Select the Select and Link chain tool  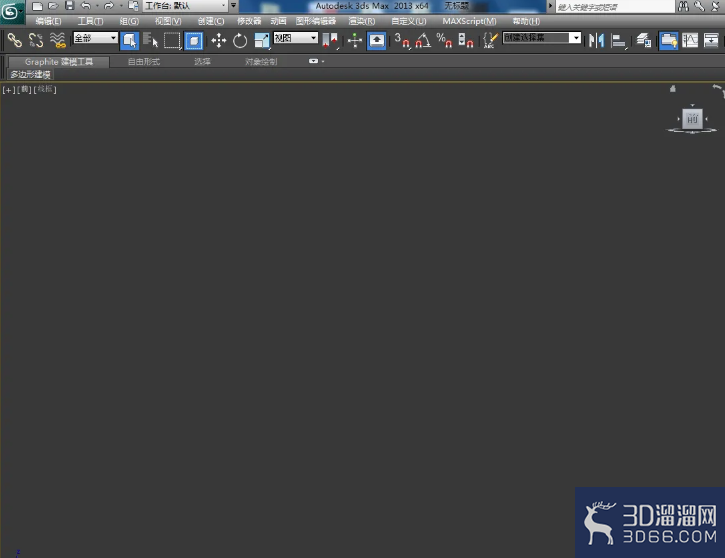[x=14, y=40]
